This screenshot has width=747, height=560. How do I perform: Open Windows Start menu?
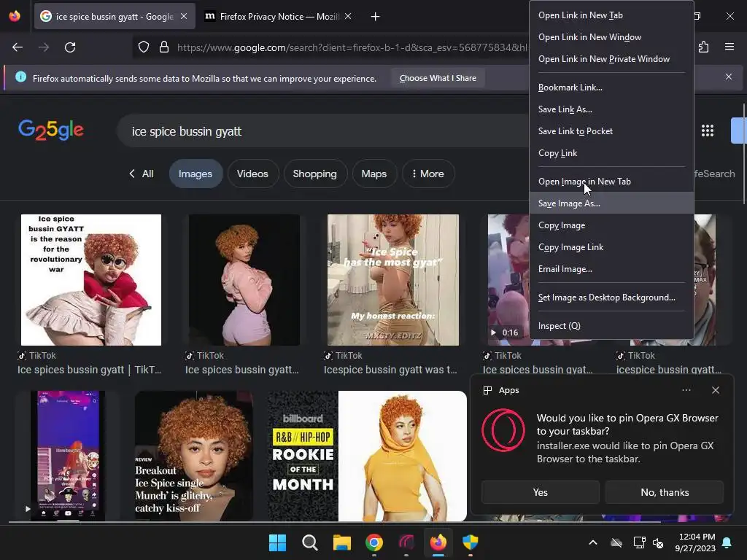click(x=277, y=542)
